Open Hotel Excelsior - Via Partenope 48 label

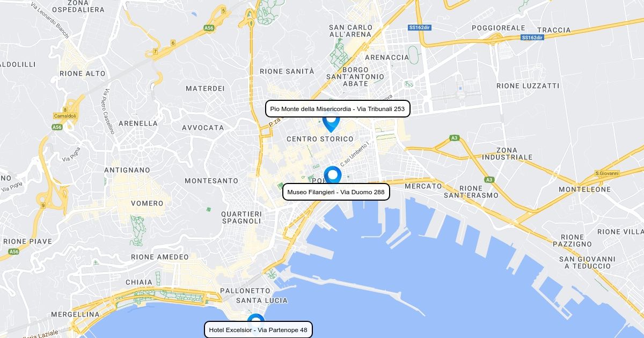(258, 330)
